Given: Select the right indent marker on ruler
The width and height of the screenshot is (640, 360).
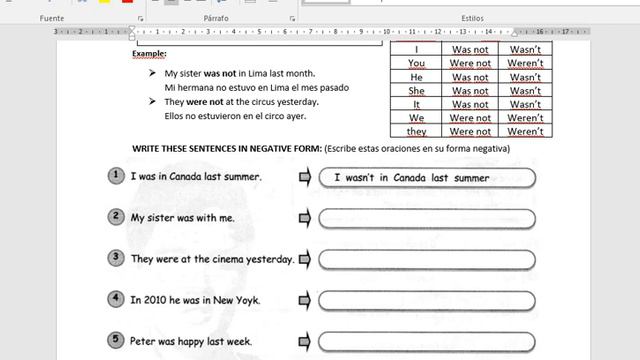Looking at the screenshot, I should pos(514,33).
